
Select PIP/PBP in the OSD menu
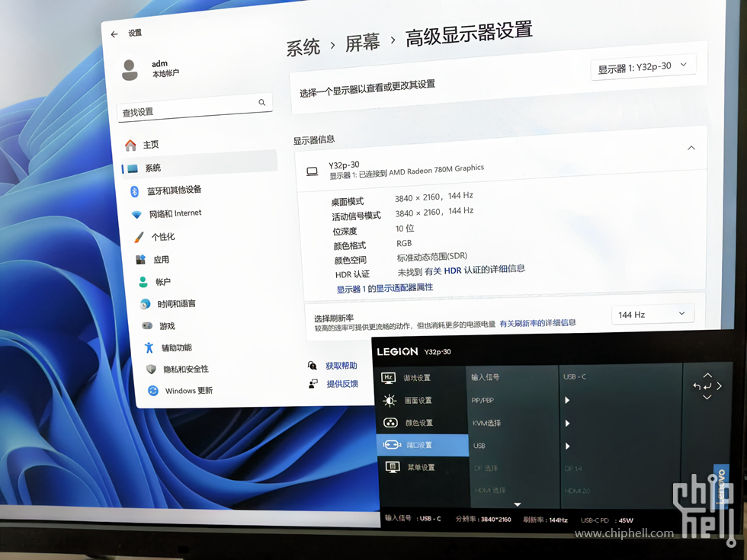point(483,401)
